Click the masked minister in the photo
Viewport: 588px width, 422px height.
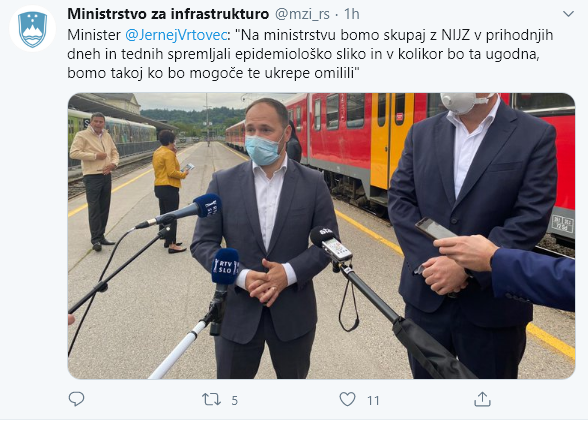265,240
